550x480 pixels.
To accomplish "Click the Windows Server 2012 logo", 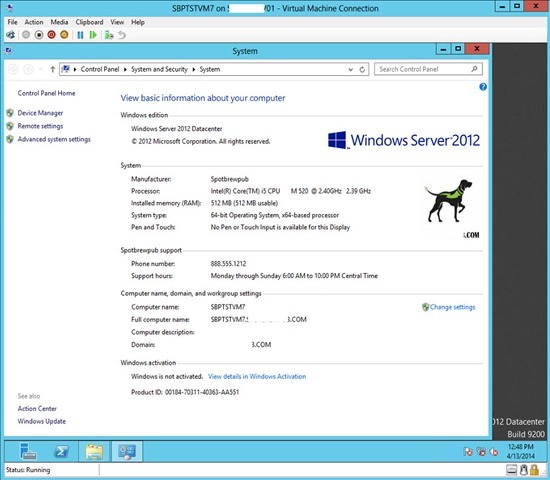I will click(x=404, y=140).
